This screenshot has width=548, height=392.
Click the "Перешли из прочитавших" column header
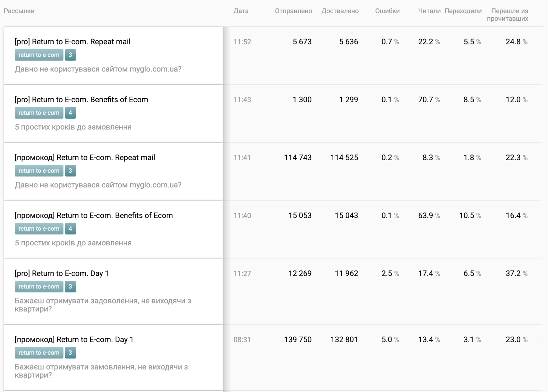pos(508,15)
